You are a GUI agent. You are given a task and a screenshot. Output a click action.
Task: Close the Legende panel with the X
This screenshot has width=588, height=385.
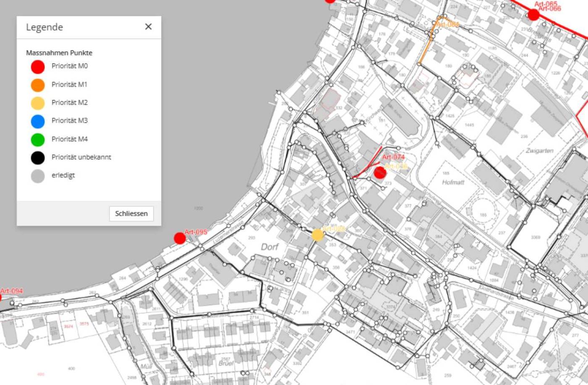148,27
